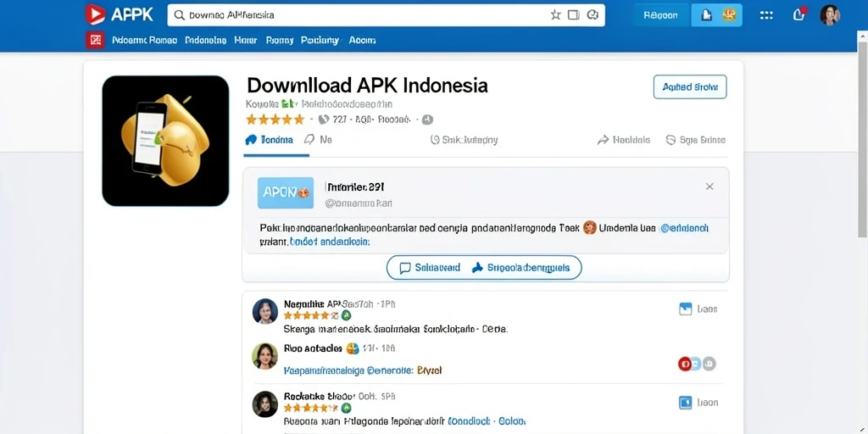The height and width of the screenshot is (434, 868).
Task: Click emoji icon beside Rioo Aotacles name
Action: pos(352,348)
